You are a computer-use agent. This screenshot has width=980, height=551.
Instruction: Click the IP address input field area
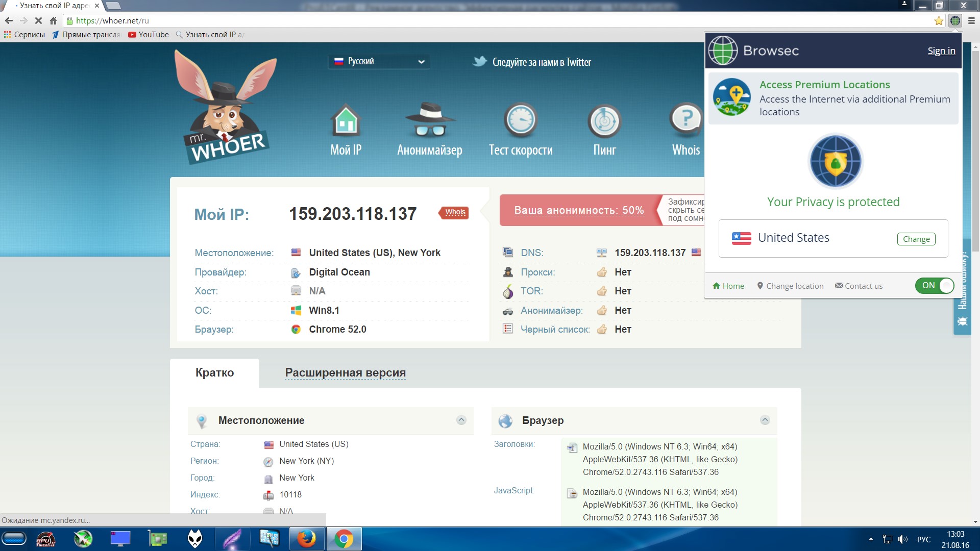(353, 213)
